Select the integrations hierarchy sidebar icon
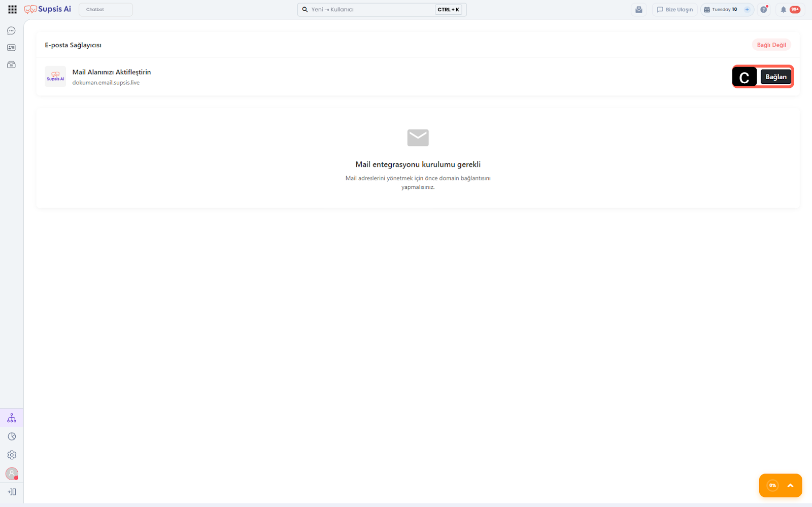 coord(12,418)
